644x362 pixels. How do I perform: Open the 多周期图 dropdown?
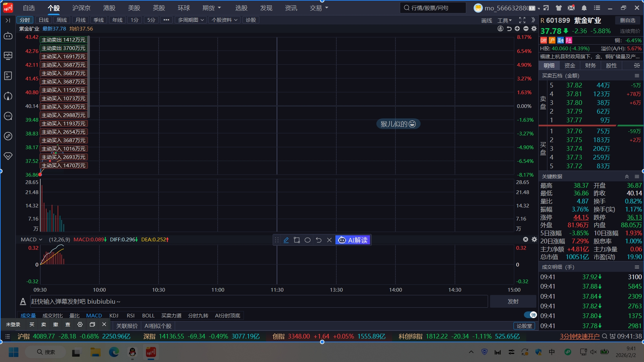[191, 20]
